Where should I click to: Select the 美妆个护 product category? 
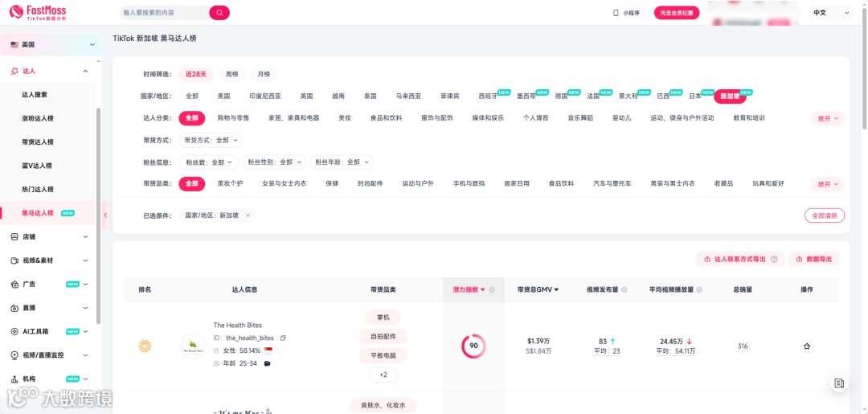click(231, 184)
